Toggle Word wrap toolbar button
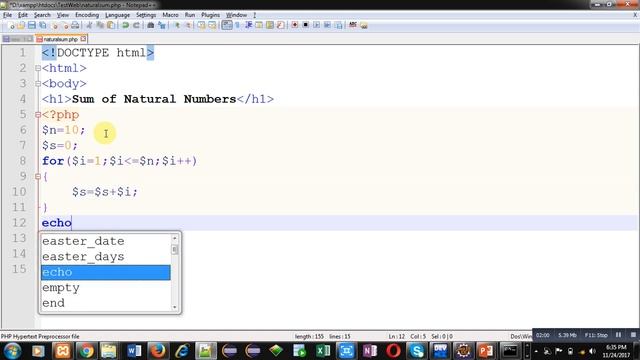The image size is (640, 360). pos(227,25)
